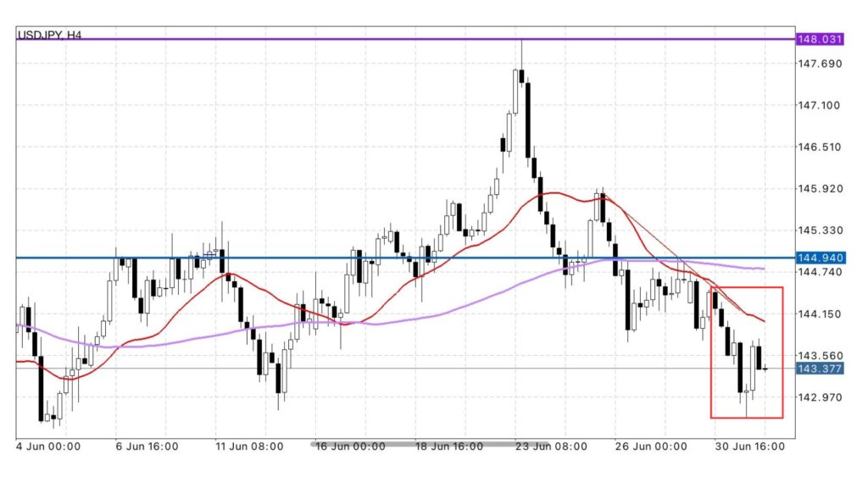Image resolution: width=868 pixels, height=488 pixels.
Task: Select the purple horizontal line at 148.031
Action: coord(406,39)
